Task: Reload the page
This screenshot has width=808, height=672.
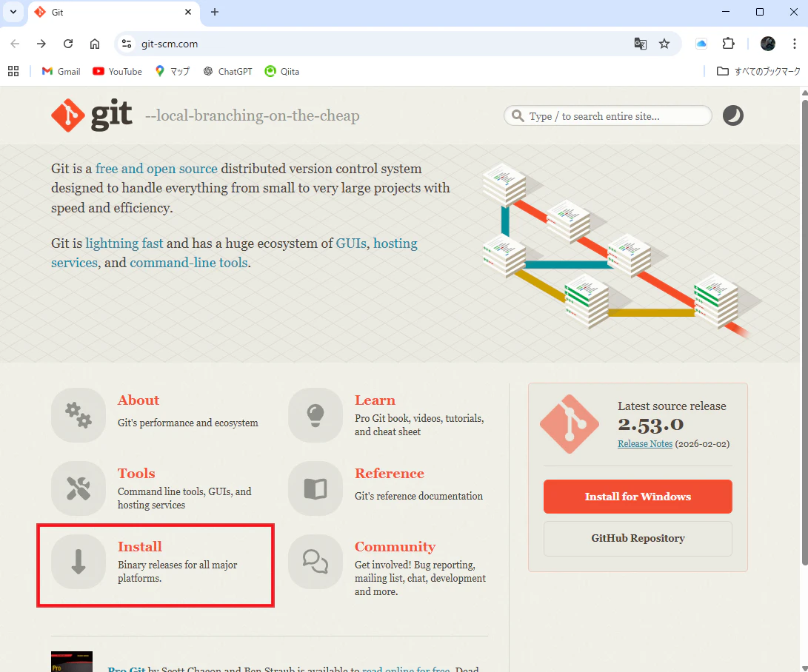Action: click(68, 44)
